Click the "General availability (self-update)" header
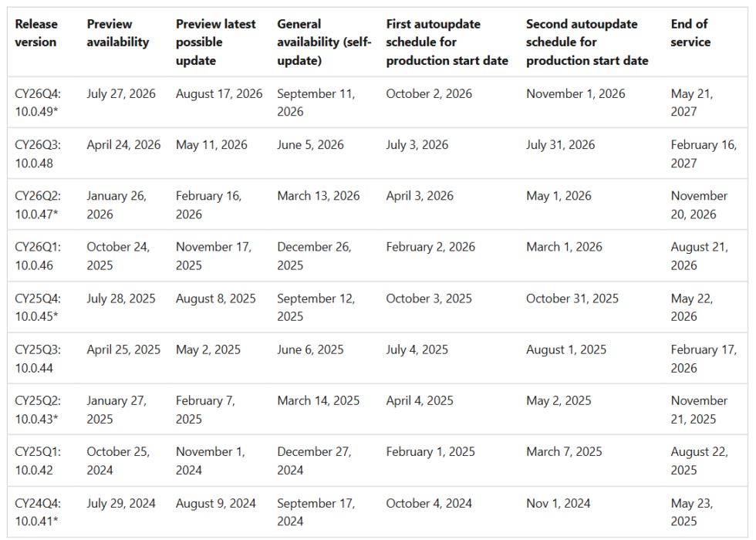This screenshot has height=540, width=756. pos(322,42)
